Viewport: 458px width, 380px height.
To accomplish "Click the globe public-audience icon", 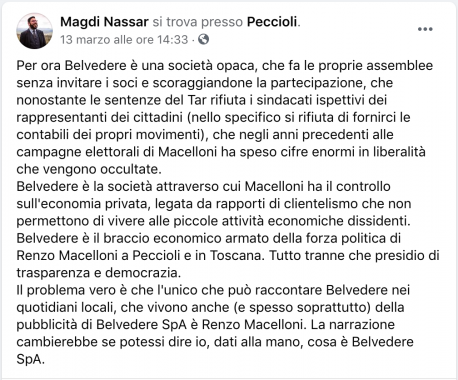I will (x=203, y=39).
